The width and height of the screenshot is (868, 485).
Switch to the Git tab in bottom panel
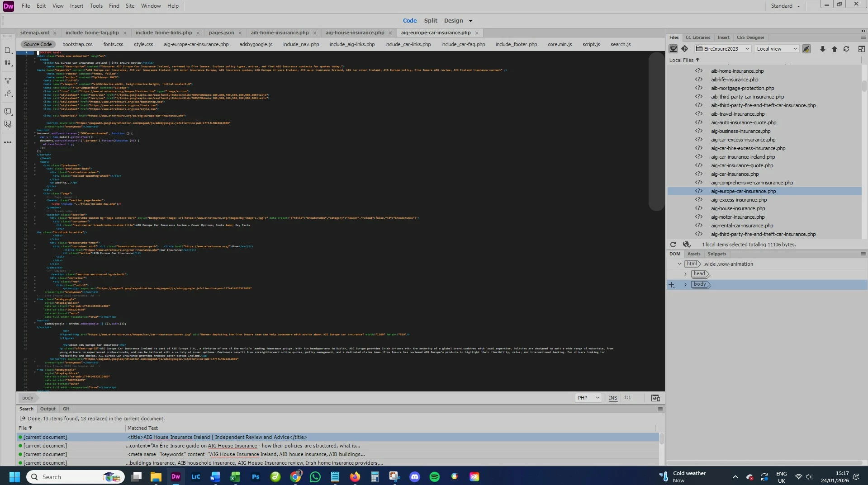pyautogui.click(x=66, y=409)
